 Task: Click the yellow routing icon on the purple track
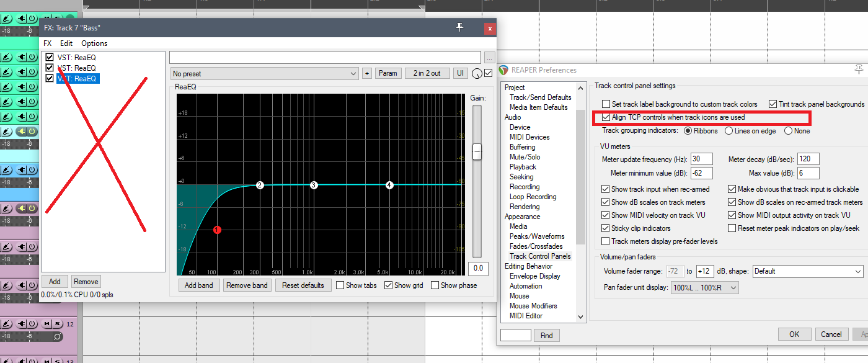21,208
